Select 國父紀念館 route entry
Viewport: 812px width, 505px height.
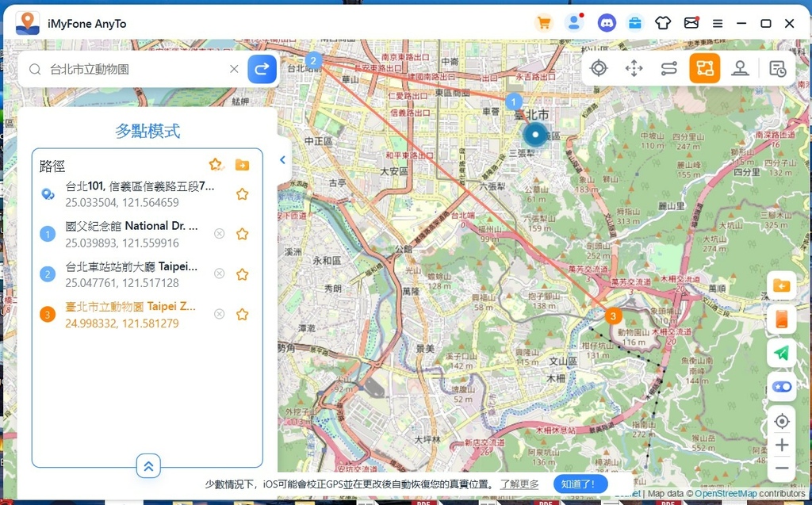131,234
